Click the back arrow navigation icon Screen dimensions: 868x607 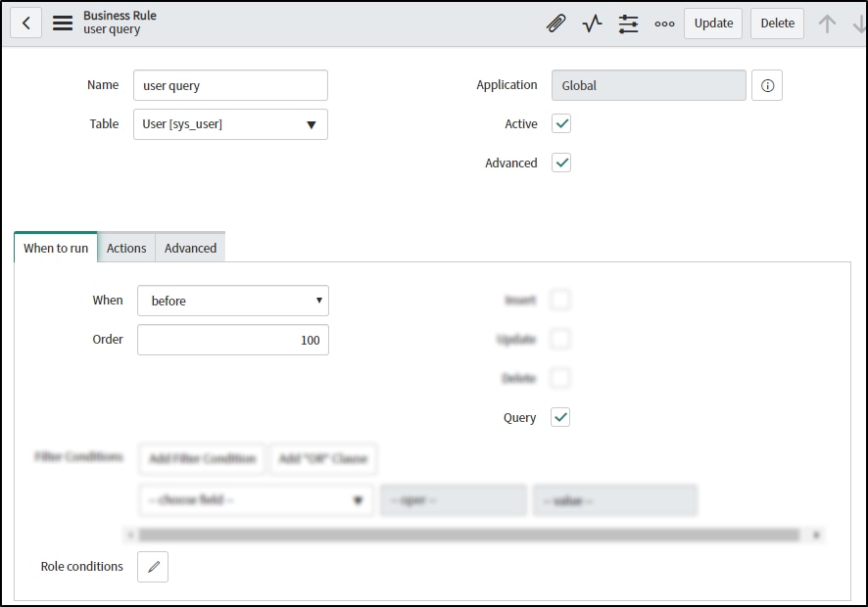point(24,22)
